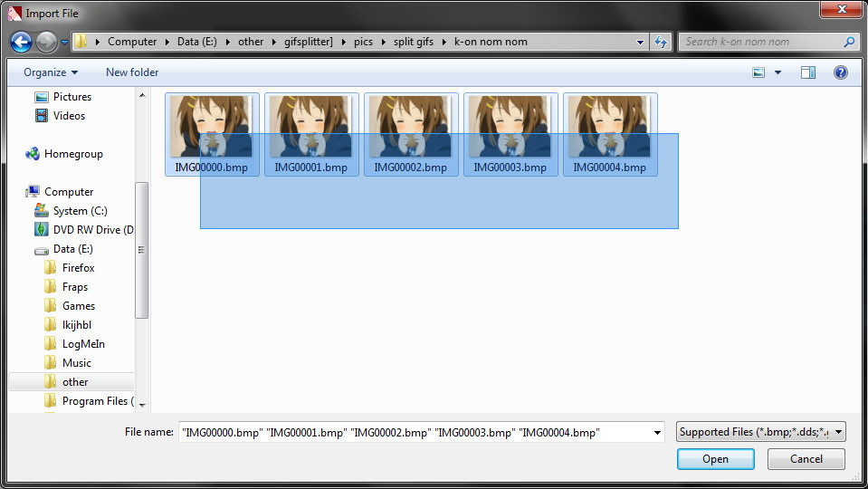Image resolution: width=868 pixels, height=489 pixels.
Task: Open recent locations dropdown beside Forward arrow
Action: coord(64,42)
